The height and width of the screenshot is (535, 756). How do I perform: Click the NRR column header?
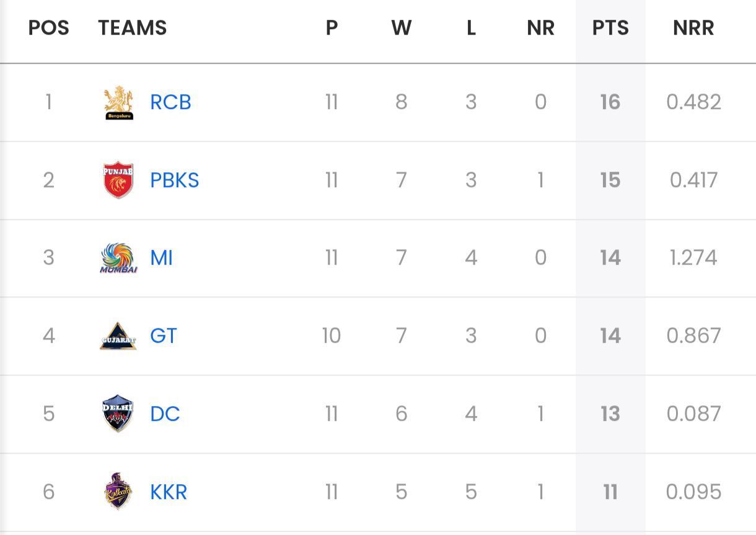(x=693, y=28)
